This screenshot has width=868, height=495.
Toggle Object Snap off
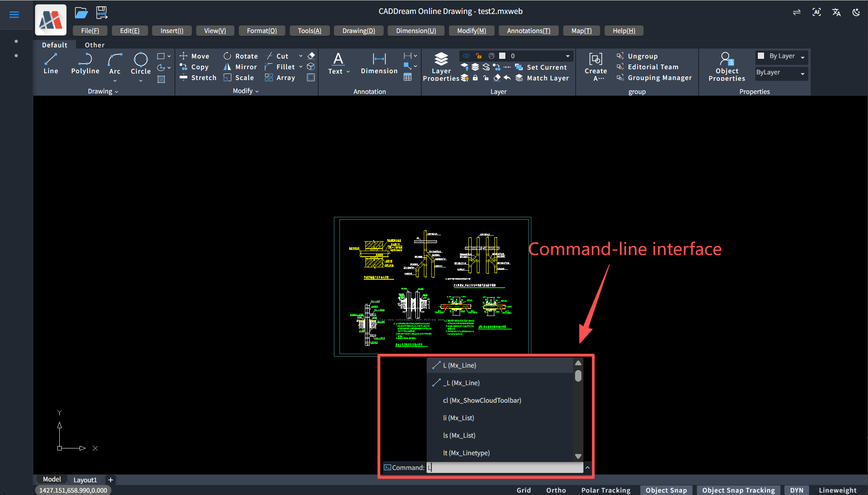pyautogui.click(x=666, y=490)
